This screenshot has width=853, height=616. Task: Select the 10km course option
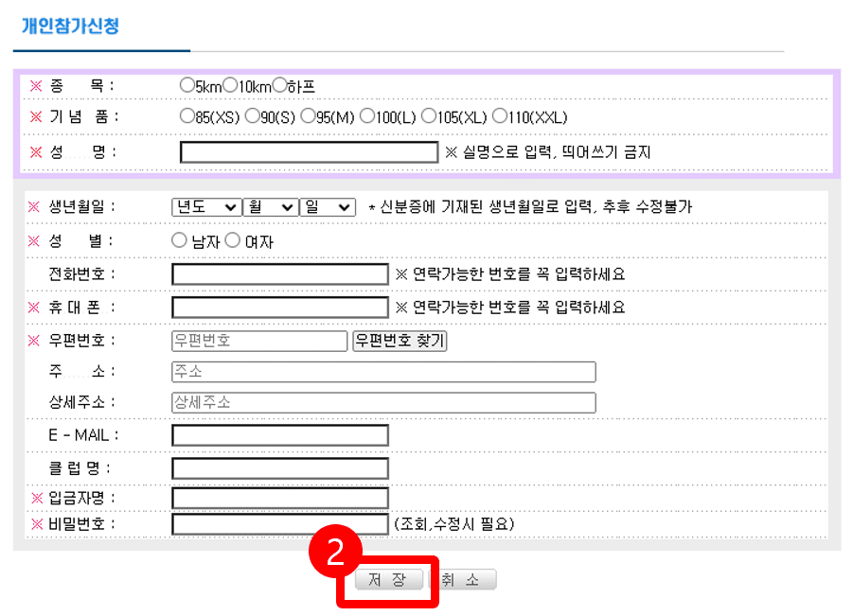point(231,84)
